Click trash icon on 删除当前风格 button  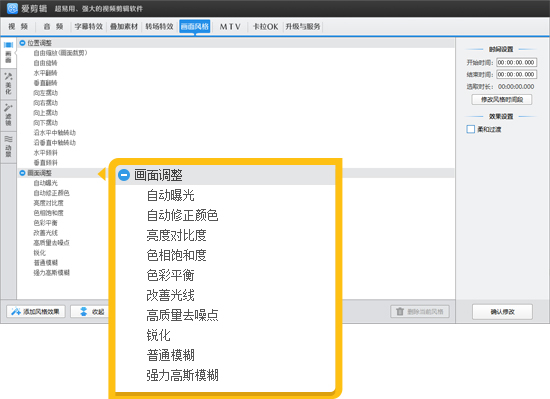(400, 311)
